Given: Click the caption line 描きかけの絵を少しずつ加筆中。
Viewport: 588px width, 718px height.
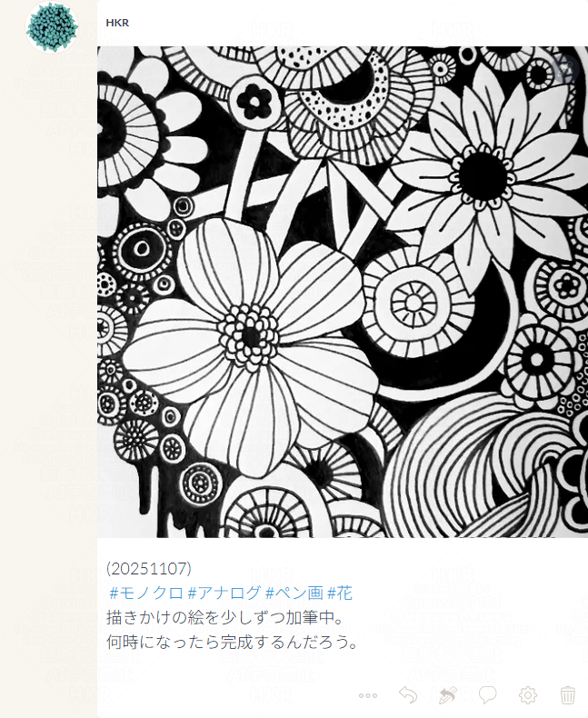Looking at the screenshot, I should point(225,617).
